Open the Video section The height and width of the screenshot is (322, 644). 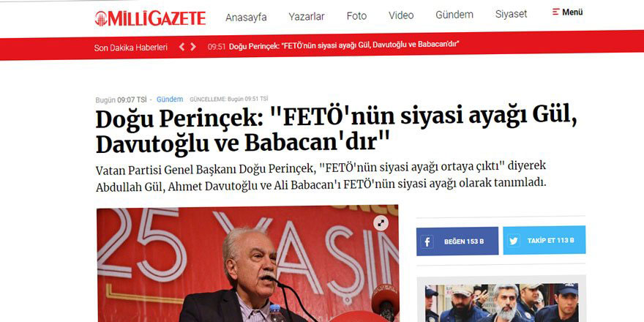point(401,15)
